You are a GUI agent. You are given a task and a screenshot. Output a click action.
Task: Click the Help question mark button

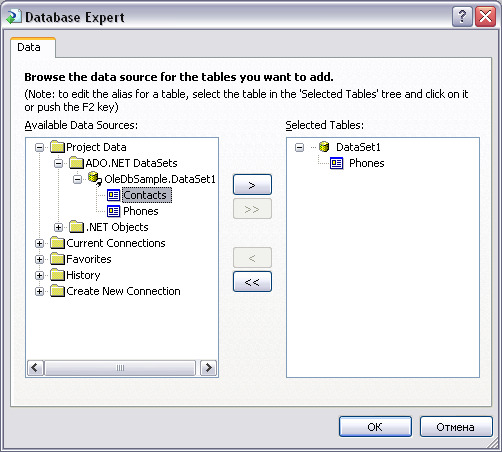pyautogui.click(x=462, y=16)
